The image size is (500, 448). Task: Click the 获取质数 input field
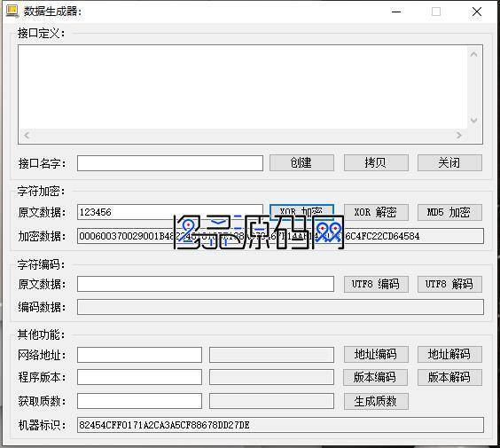[x=139, y=401]
